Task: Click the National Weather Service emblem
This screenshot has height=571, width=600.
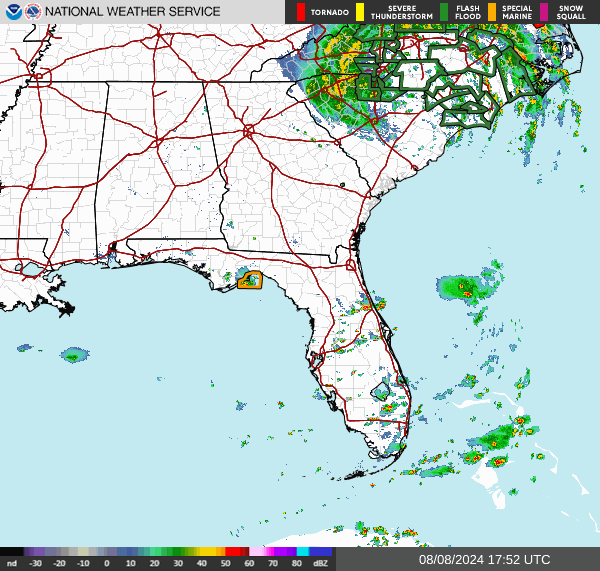Action: 33,12
